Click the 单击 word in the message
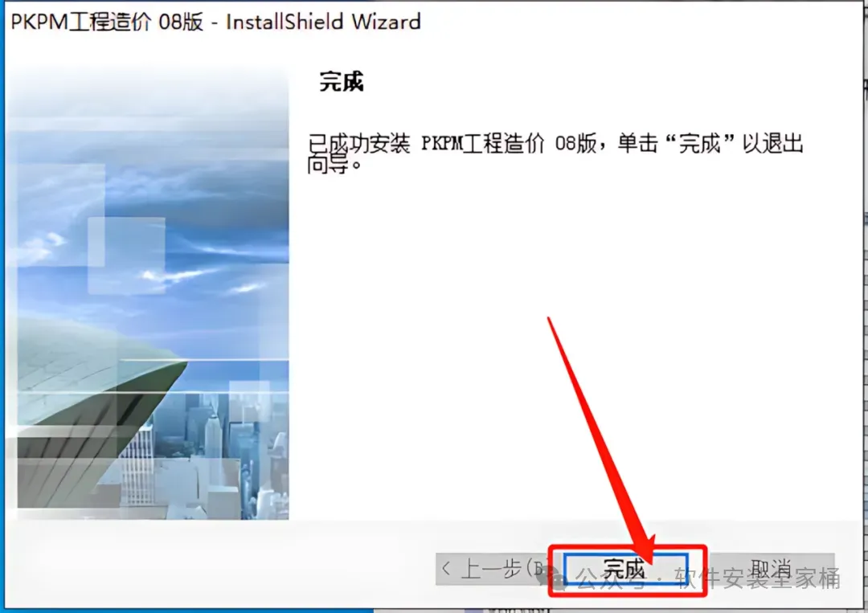The width and height of the screenshot is (868, 613). [x=637, y=144]
